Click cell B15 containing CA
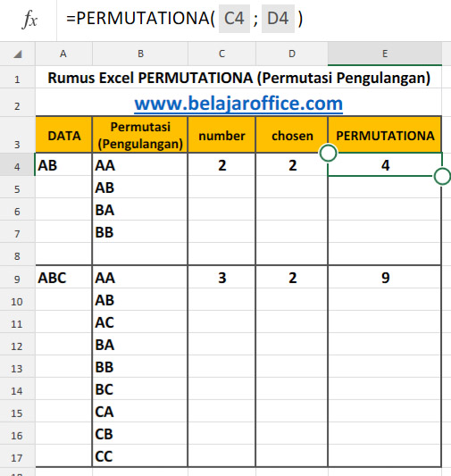Viewport: 451px width, 476px height. [140, 412]
